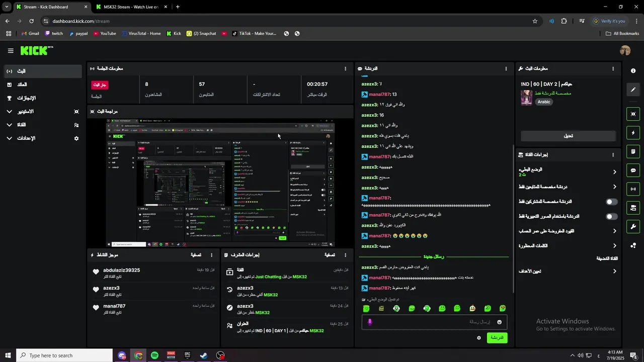Open the VirusTotal - Home bookmark

tap(141, 34)
